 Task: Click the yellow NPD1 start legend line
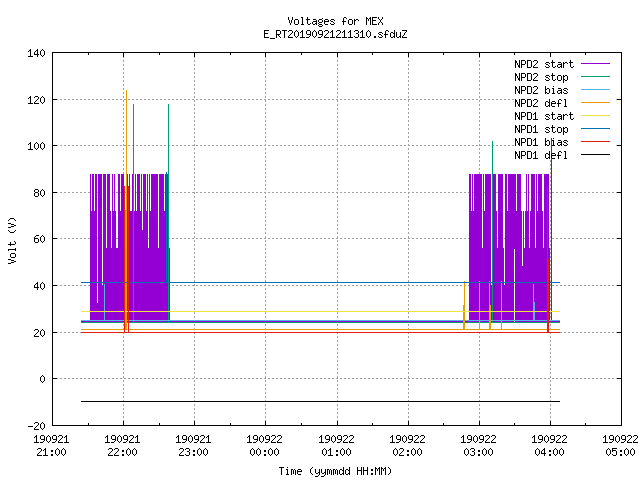pyautogui.click(x=596, y=116)
